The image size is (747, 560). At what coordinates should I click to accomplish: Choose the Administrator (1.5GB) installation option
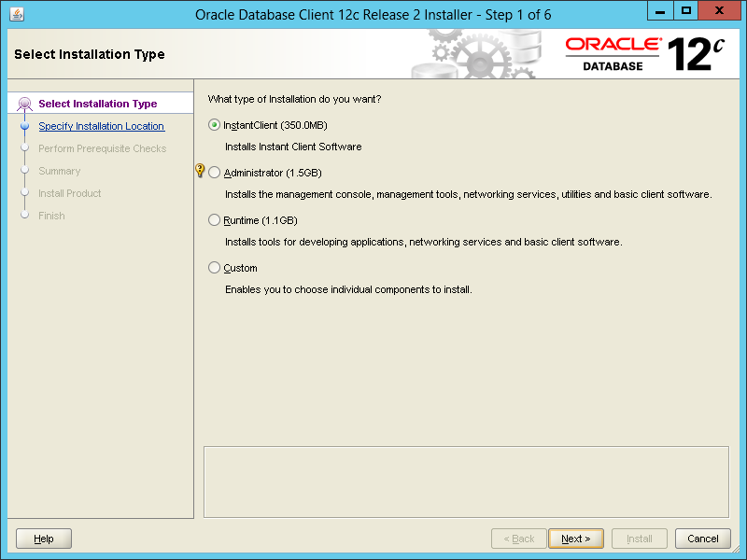pyautogui.click(x=215, y=173)
